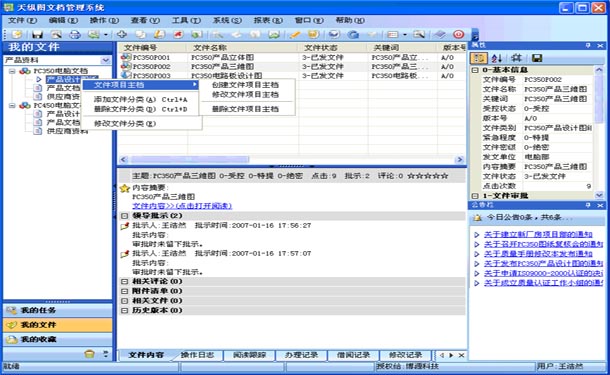Click the floppy save icon in properties panel
This screenshot has height=375, width=610.
tap(537, 58)
